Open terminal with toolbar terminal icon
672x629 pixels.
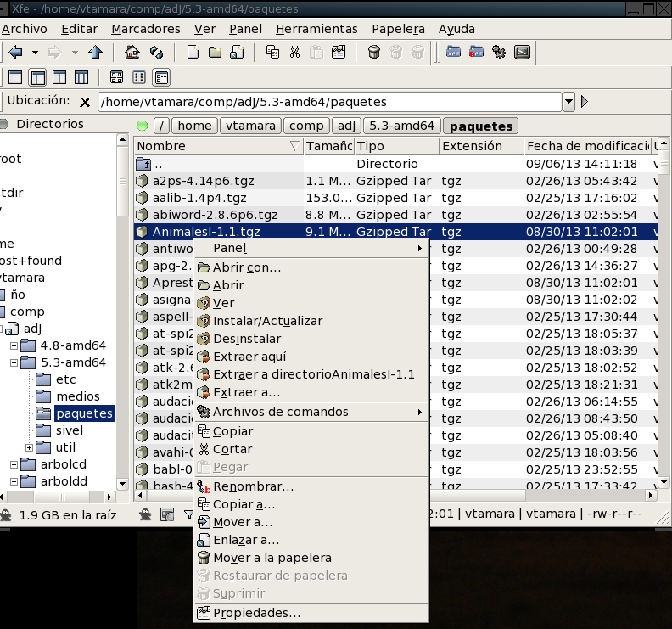[x=522, y=53]
